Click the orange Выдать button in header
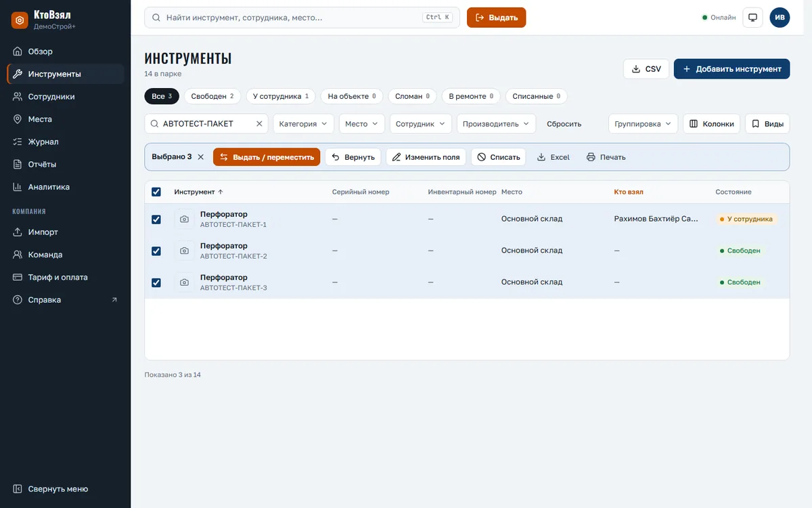 coord(497,18)
